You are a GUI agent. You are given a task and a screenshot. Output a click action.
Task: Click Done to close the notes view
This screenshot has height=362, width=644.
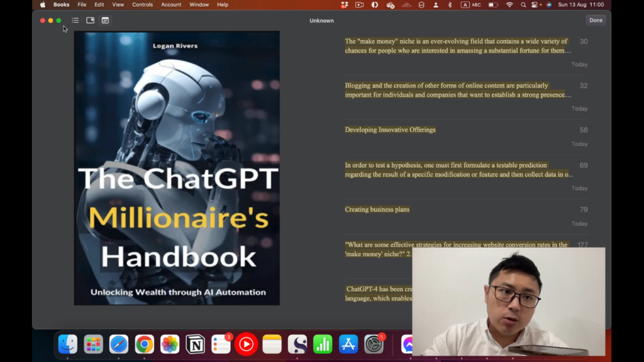point(596,20)
